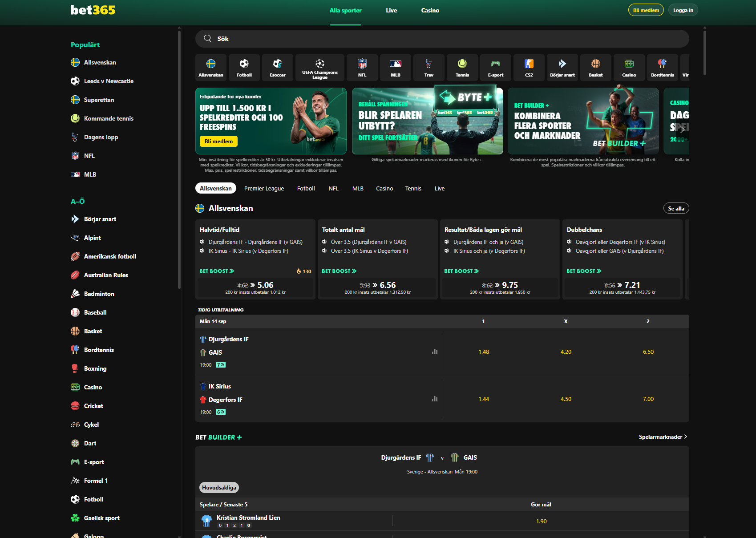Click the sidebar scrollbar

pos(179,160)
